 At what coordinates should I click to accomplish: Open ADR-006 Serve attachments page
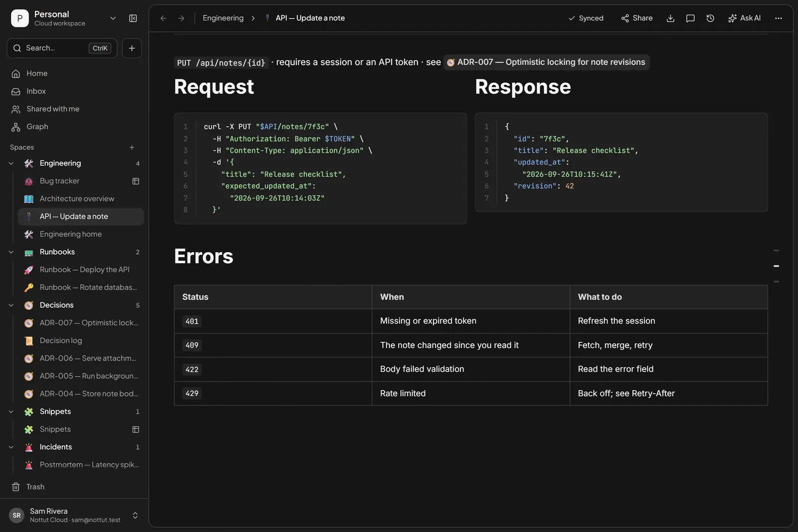(x=81, y=358)
